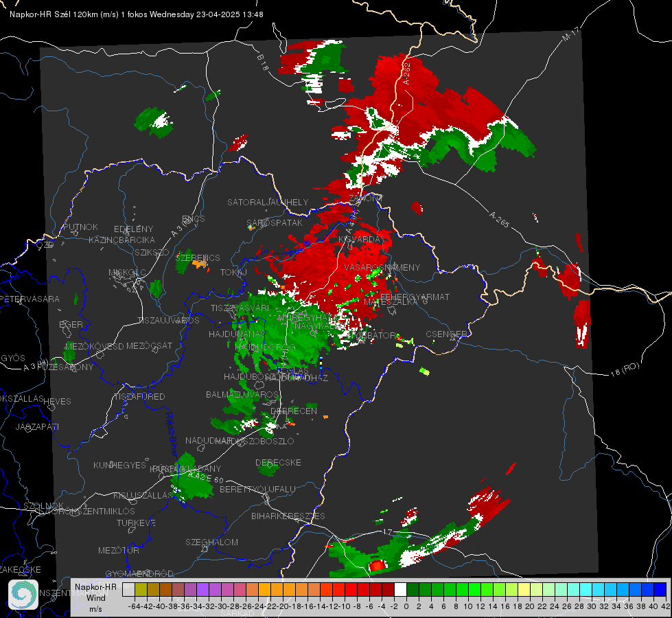Image resolution: width=672 pixels, height=618 pixels.
Task: Click the TISZAVASVÁRI city label
Action: pyautogui.click(x=240, y=308)
